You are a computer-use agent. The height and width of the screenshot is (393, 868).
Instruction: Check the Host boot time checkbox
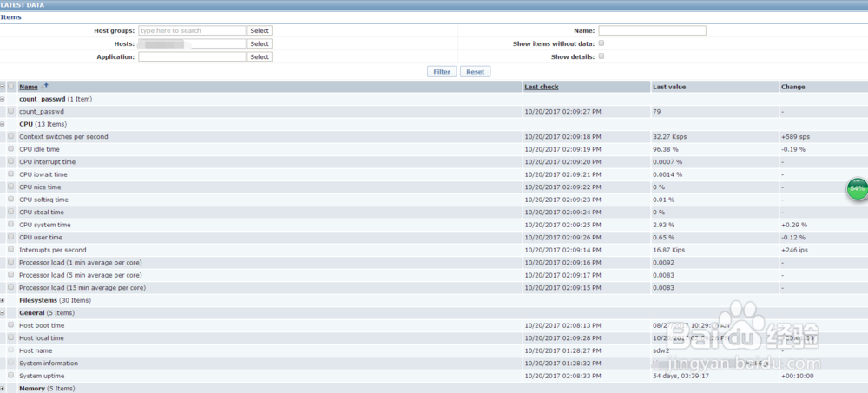(11, 325)
